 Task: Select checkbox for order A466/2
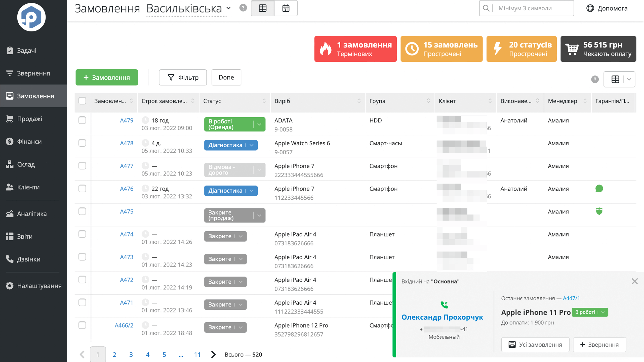tap(82, 325)
